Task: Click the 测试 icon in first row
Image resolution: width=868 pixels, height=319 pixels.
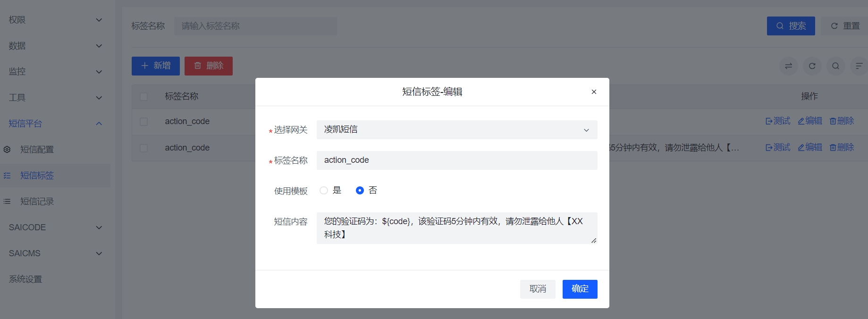Action: coord(769,121)
